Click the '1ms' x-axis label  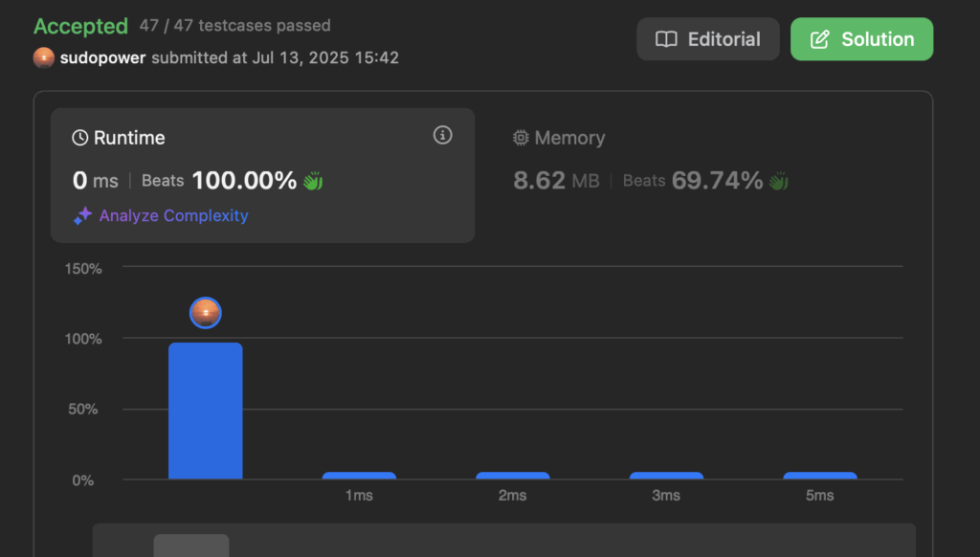[360, 496]
